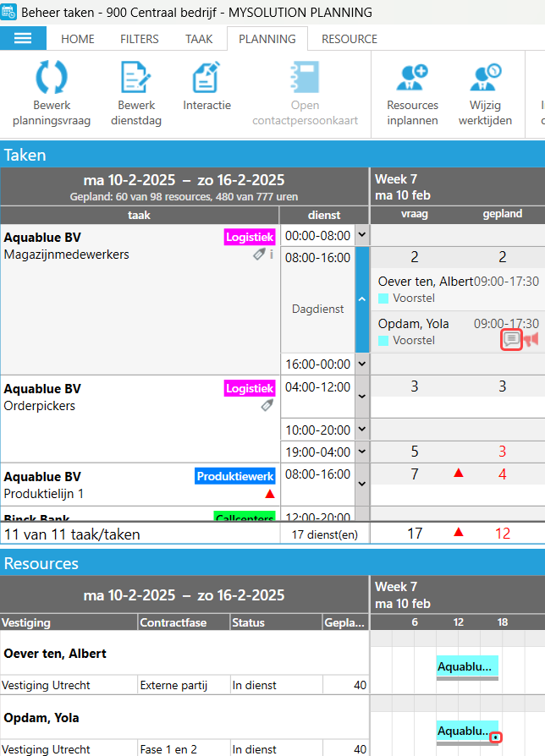The image size is (545, 756).
Task: Open the comment icon on Opdam, Yola
Action: click(x=511, y=340)
